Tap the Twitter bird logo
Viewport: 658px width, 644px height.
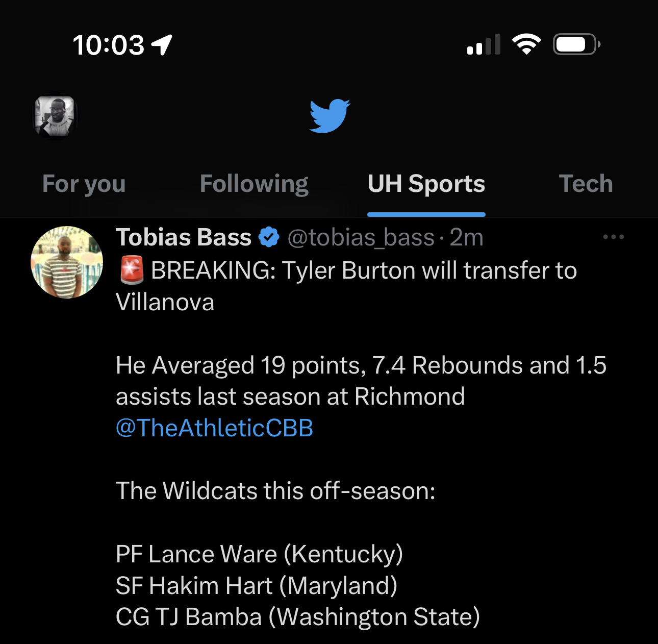(x=330, y=116)
